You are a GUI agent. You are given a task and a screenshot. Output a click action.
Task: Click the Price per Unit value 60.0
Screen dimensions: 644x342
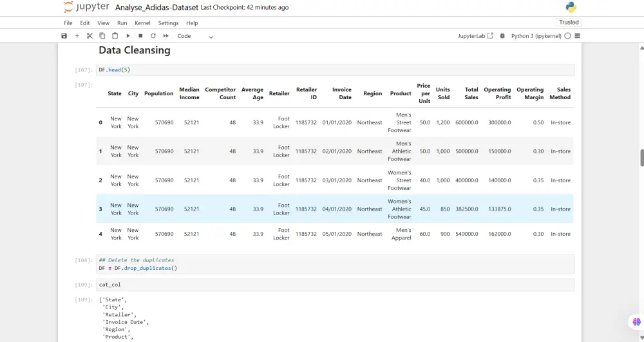[424, 234]
